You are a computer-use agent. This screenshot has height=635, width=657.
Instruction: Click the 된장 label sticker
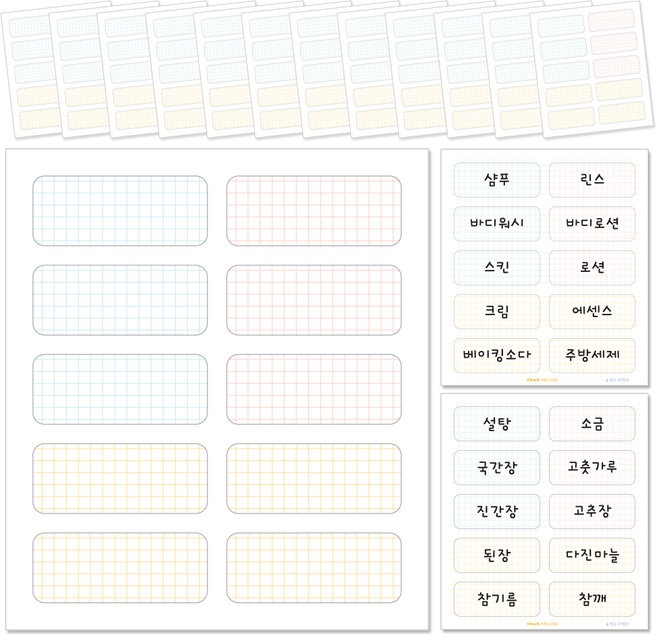(x=497, y=555)
